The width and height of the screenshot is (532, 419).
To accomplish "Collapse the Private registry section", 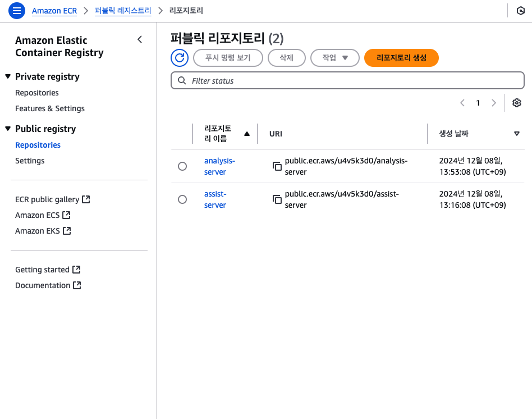I will pos(8,76).
